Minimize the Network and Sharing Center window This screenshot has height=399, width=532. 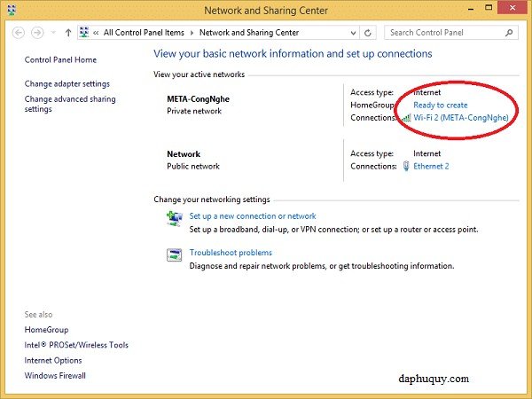470,9
